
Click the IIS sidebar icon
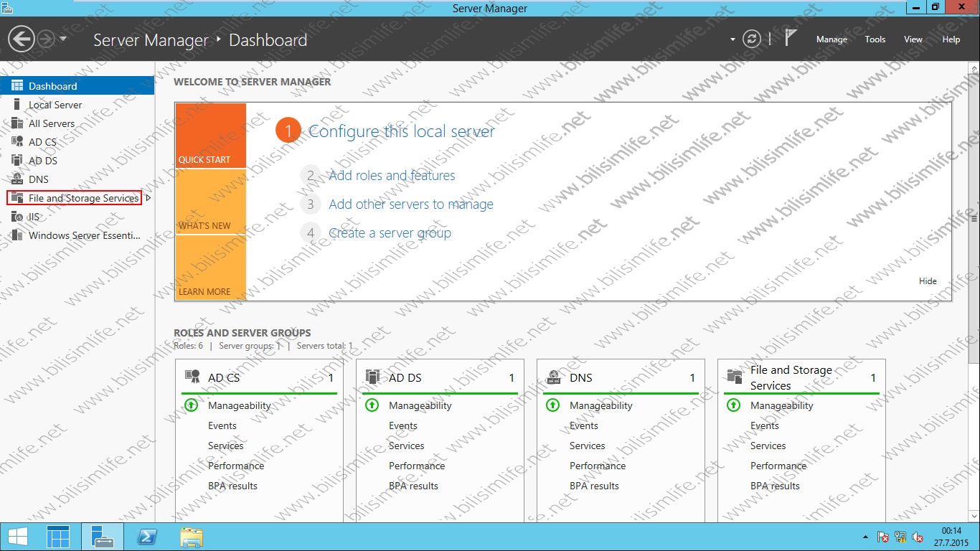click(17, 217)
